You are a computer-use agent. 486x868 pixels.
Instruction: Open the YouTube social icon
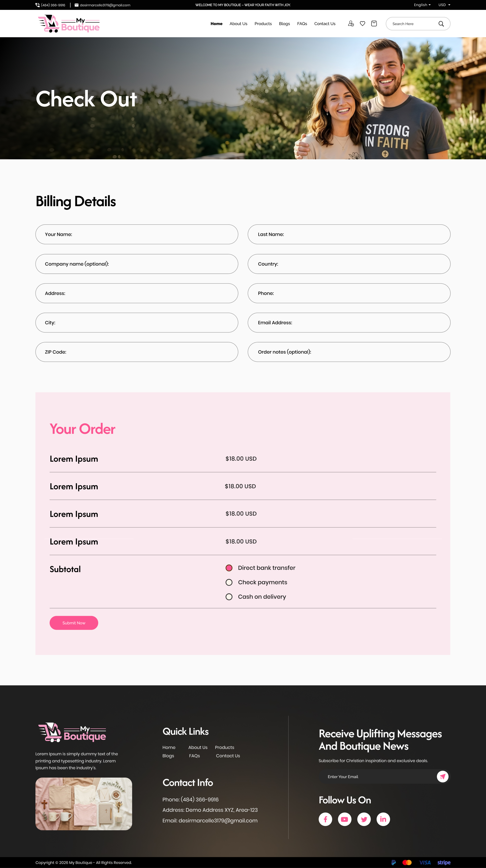tap(345, 819)
